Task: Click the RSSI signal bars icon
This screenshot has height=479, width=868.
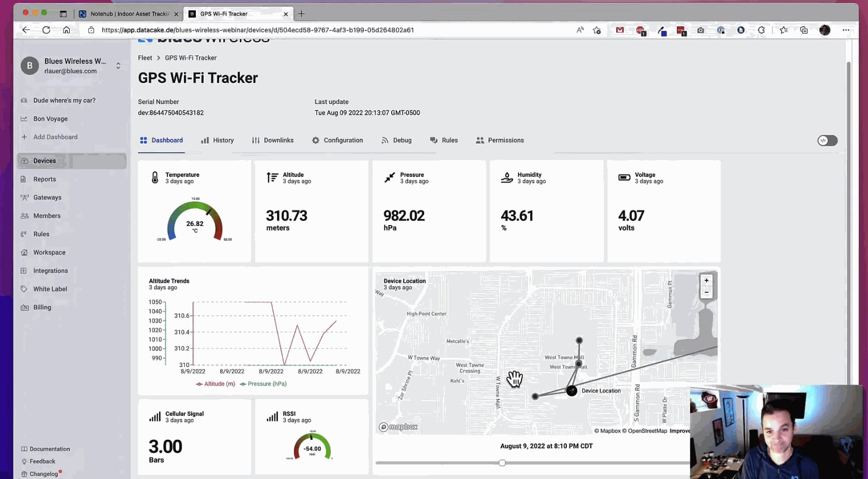Action: point(272,417)
